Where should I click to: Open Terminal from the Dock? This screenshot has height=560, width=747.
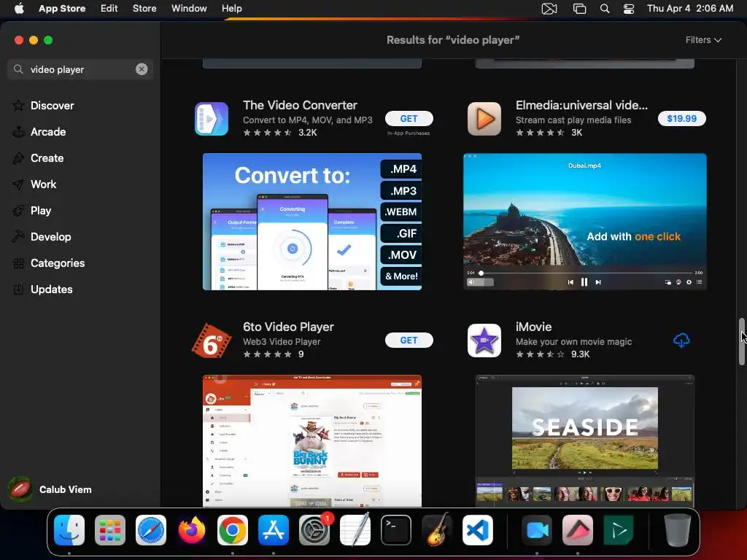[396, 530]
